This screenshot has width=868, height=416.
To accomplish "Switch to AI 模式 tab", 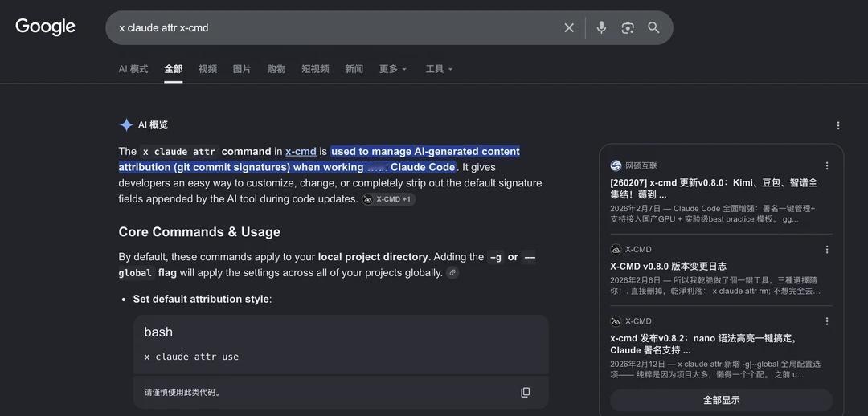I will (133, 69).
